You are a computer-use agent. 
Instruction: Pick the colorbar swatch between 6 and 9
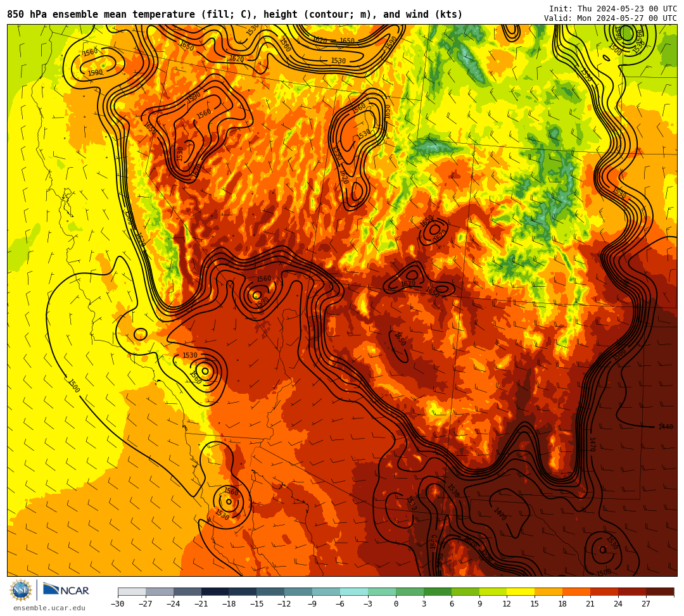(465, 591)
